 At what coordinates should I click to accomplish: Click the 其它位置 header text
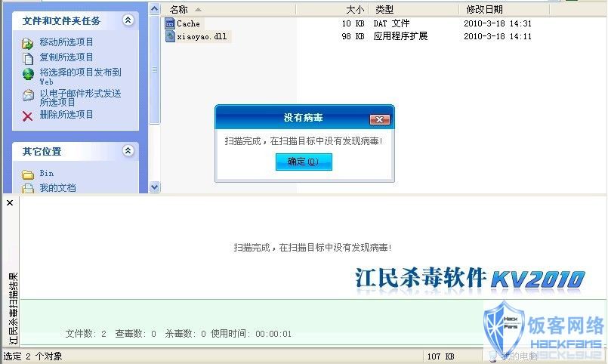pos(42,152)
